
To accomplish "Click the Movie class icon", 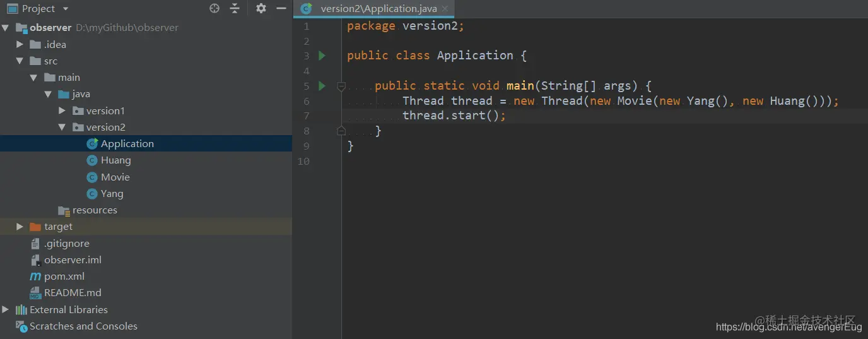I will coord(92,177).
